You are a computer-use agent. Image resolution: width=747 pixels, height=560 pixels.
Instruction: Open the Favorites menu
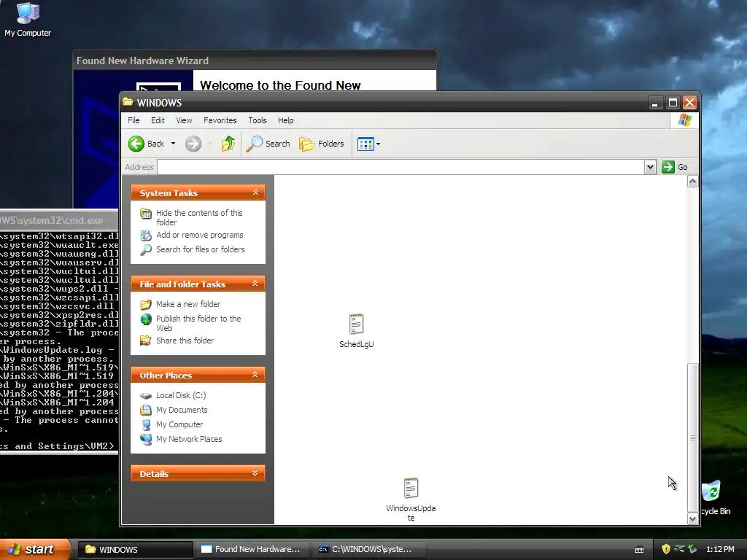pyautogui.click(x=220, y=120)
